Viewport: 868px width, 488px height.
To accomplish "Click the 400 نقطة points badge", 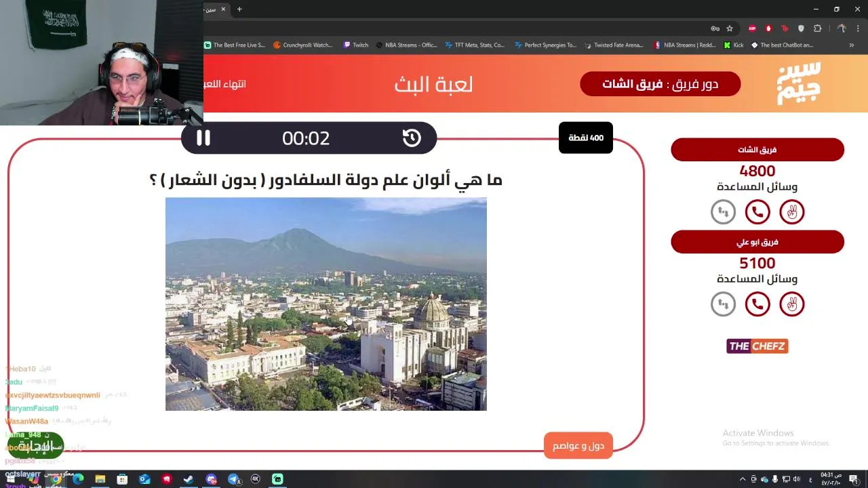I will pos(586,138).
